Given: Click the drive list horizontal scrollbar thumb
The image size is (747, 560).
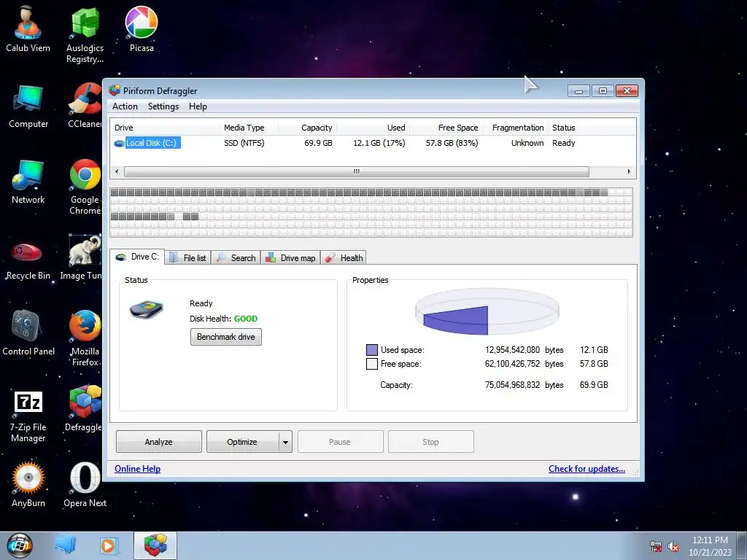Looking at the screenshot, I should [x=356, y=171].
